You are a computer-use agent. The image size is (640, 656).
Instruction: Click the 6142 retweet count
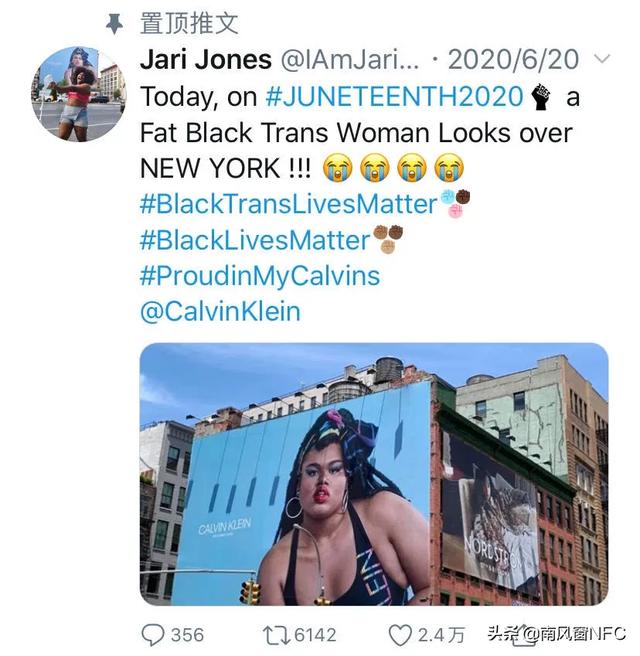(x=315, y=635)
